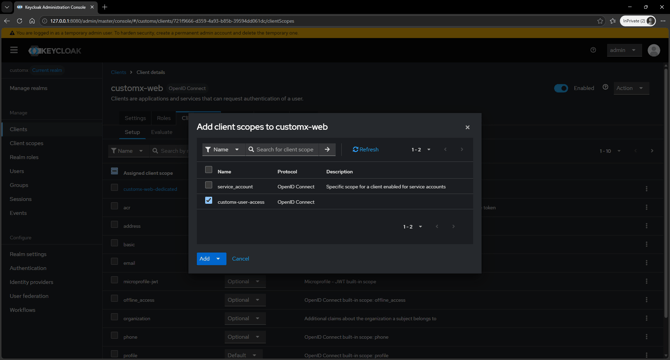Toggle the select-all checkbox in dialog header
670x360 pixels.
click(x=209, y=170)
